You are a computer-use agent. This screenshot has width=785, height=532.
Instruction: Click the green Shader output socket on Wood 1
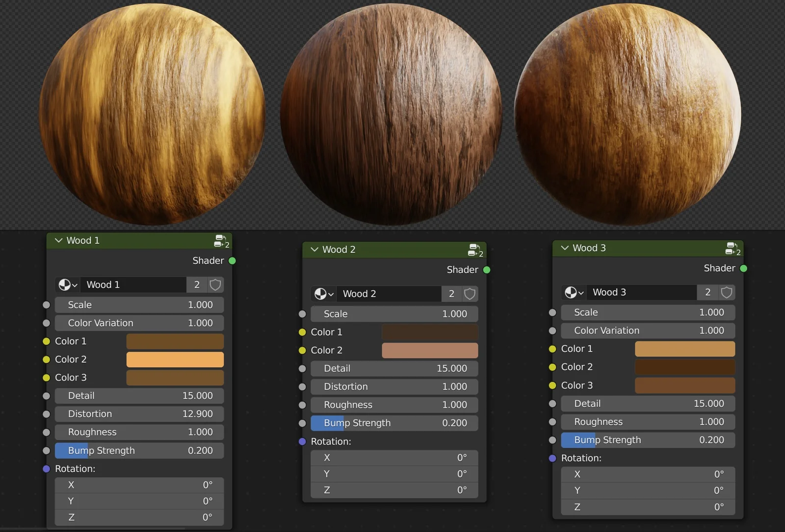tap(232, 260)
